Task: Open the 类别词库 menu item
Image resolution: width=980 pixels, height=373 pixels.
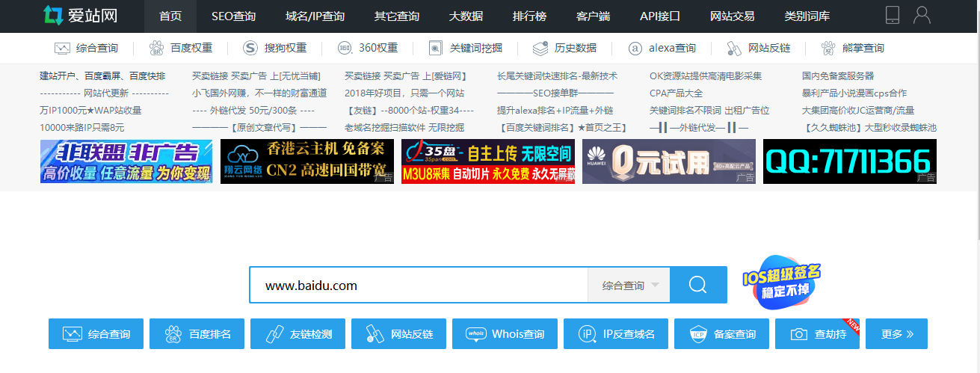Action: pos(807,16)
